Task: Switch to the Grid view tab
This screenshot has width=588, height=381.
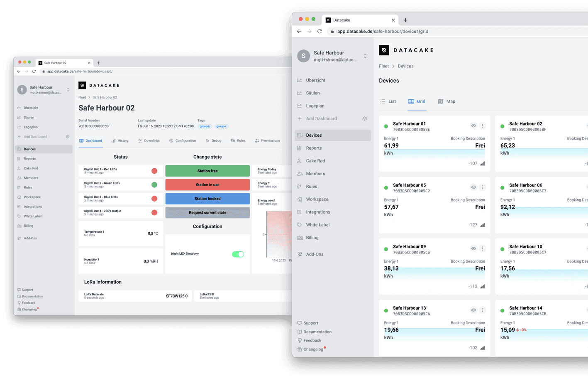Action: tap(417, 101)
